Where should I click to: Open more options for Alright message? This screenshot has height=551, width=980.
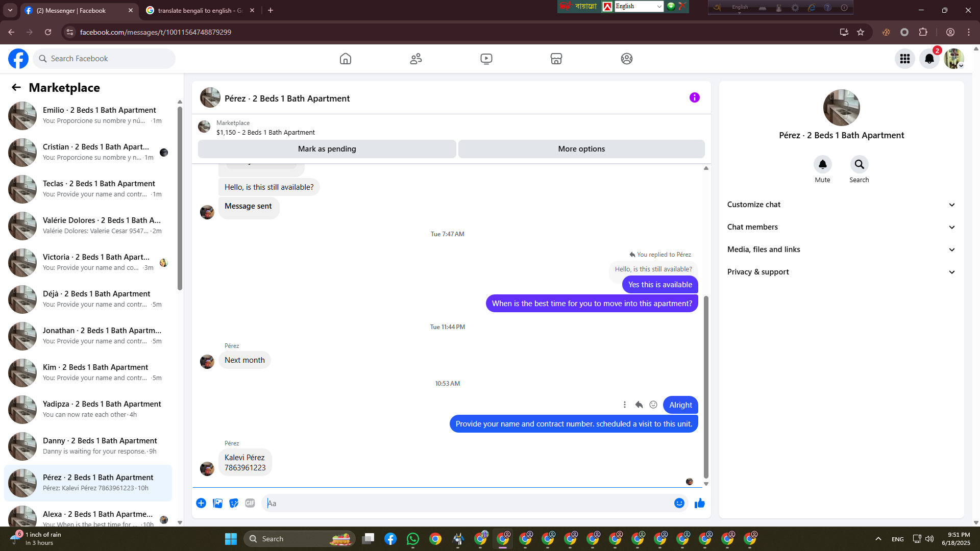(x=625, y=405)
